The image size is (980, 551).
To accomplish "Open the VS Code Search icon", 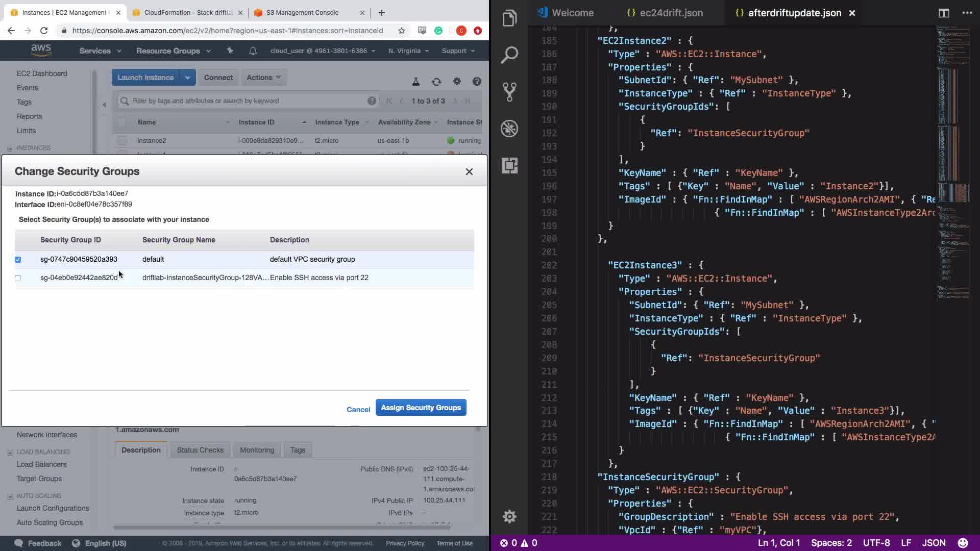I will click(509, 55).
